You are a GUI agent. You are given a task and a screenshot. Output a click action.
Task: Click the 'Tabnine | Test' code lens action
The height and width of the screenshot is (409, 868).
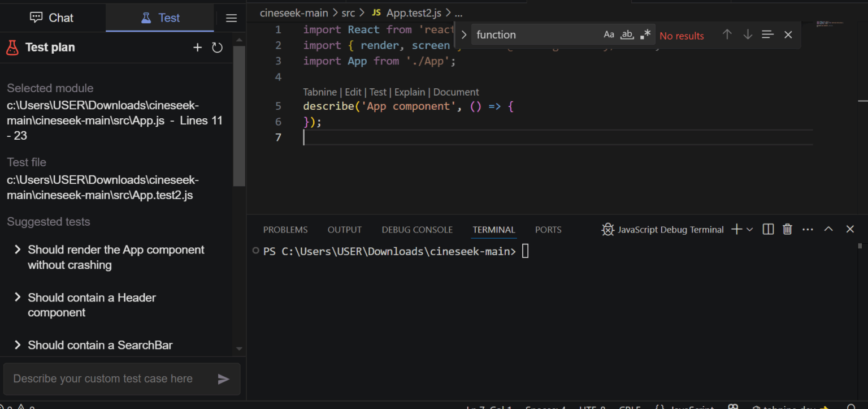pyautogui.click(x=377, y=92)
